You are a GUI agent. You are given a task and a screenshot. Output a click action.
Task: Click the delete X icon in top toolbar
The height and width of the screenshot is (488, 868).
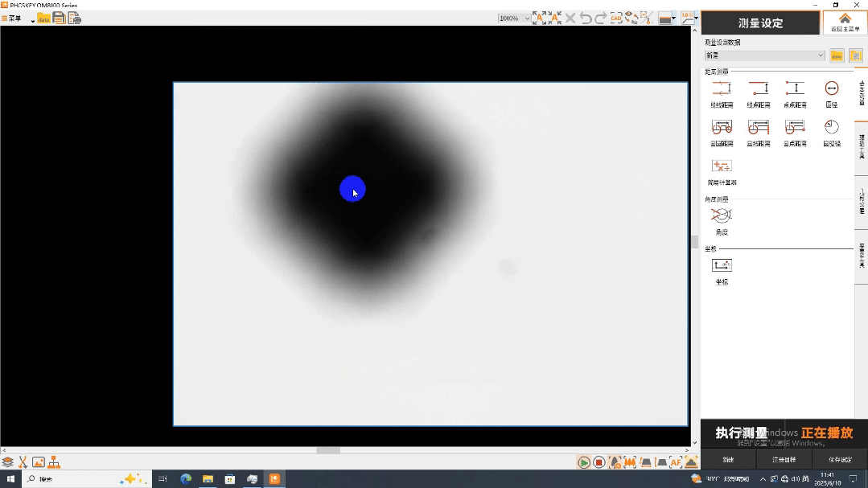pos(570,18)
